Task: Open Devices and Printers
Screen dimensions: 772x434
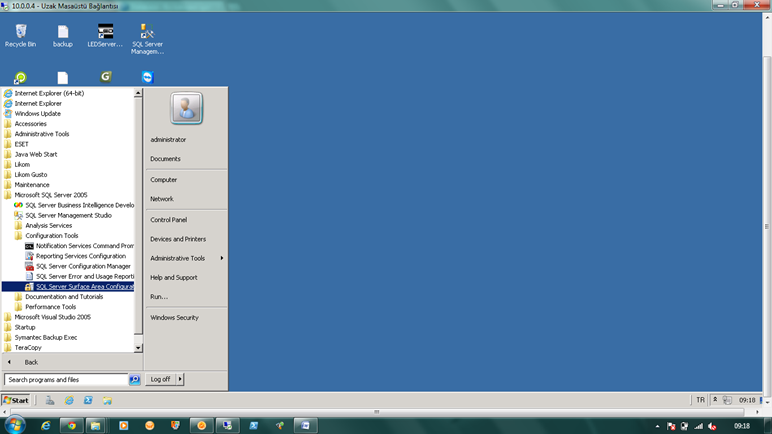Action: tap(178, 239)
